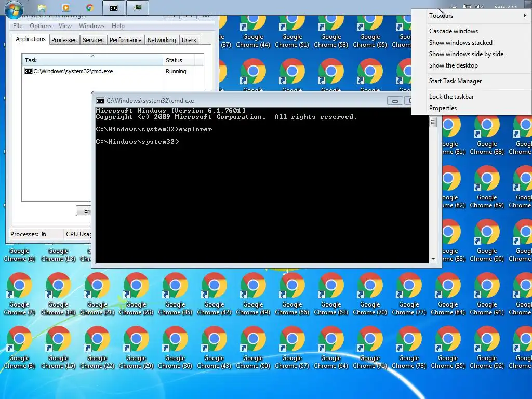Screen dimensions: 532x399
Task: Open Google Chrome (51) desktop shortcut
Action: pos(292,32)
